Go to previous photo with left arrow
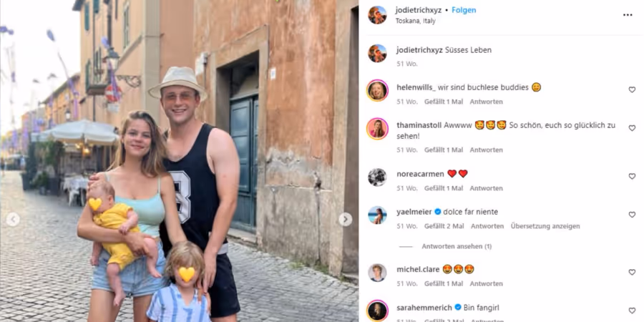 [x=13, y=220]
